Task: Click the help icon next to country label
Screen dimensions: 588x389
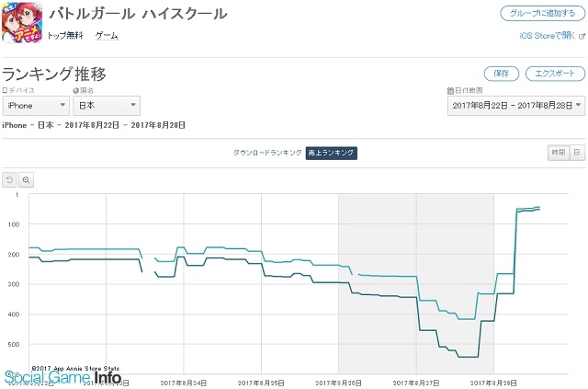Action: 75,90
